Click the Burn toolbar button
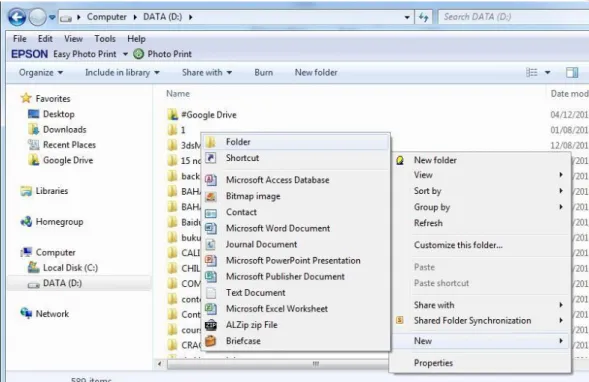Screen dimensions: 589x382 pyautogui.click(x=264, y=72)
